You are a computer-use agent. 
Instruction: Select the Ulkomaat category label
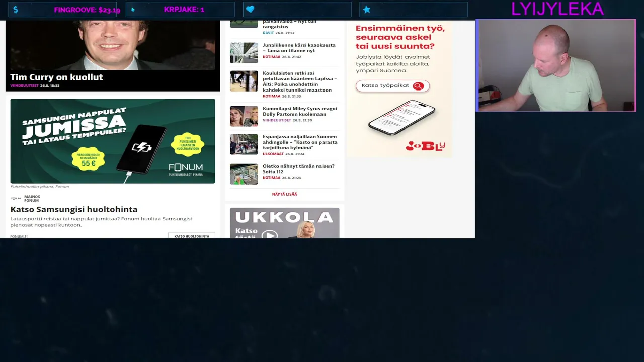tap(273, 154)
